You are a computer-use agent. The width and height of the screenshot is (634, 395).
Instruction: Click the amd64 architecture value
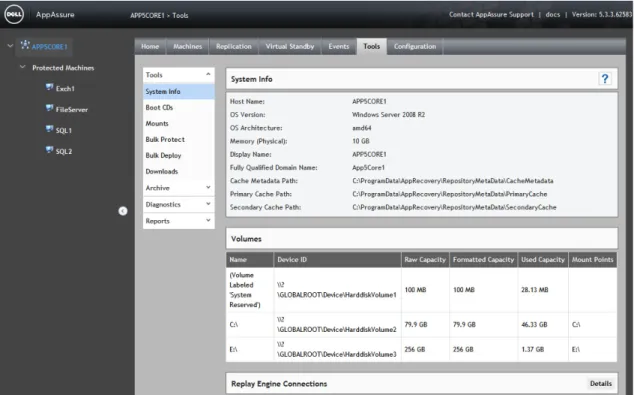[x=361, y=128]
